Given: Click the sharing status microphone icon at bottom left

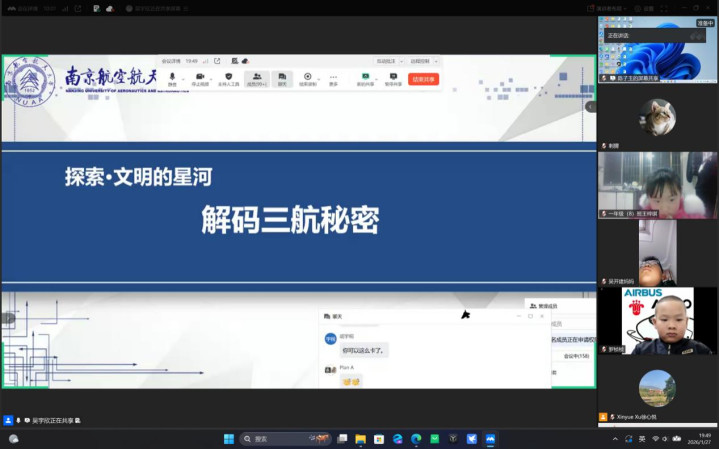Looking at the screenshot, I should click(18, 420).
